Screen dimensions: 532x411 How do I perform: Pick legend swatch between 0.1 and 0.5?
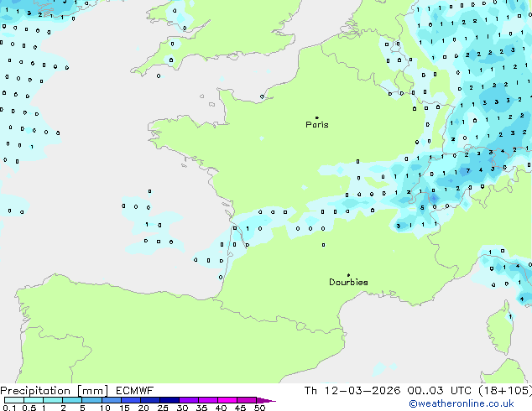(14, 400)
